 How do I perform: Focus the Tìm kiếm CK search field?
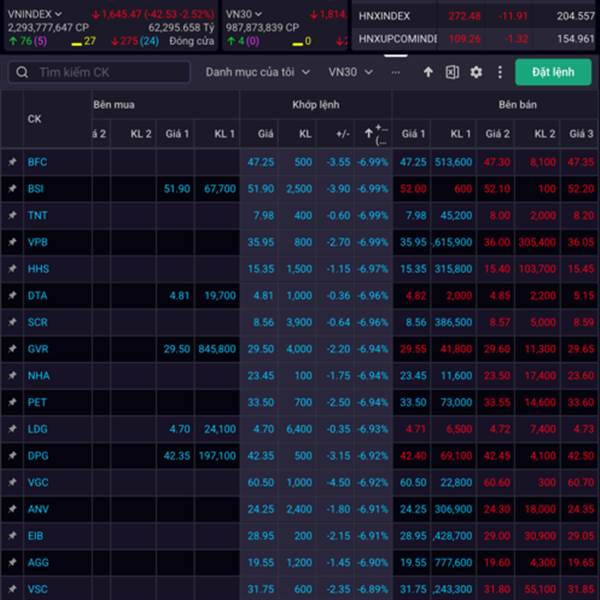click(x=99, y=72)
